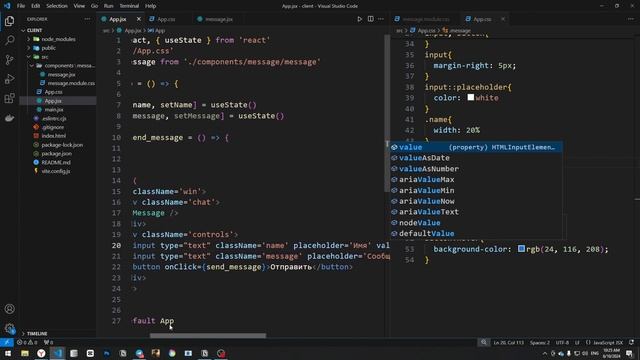Image resolution: width=640 pixels, height=360 pixels.
Task: Collapse the components/message folder
Action: click(x=32, y=66)
